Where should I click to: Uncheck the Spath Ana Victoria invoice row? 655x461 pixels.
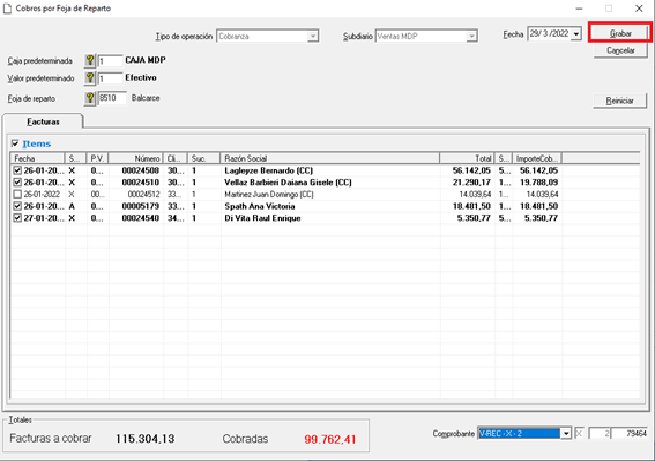coord(17,206)
